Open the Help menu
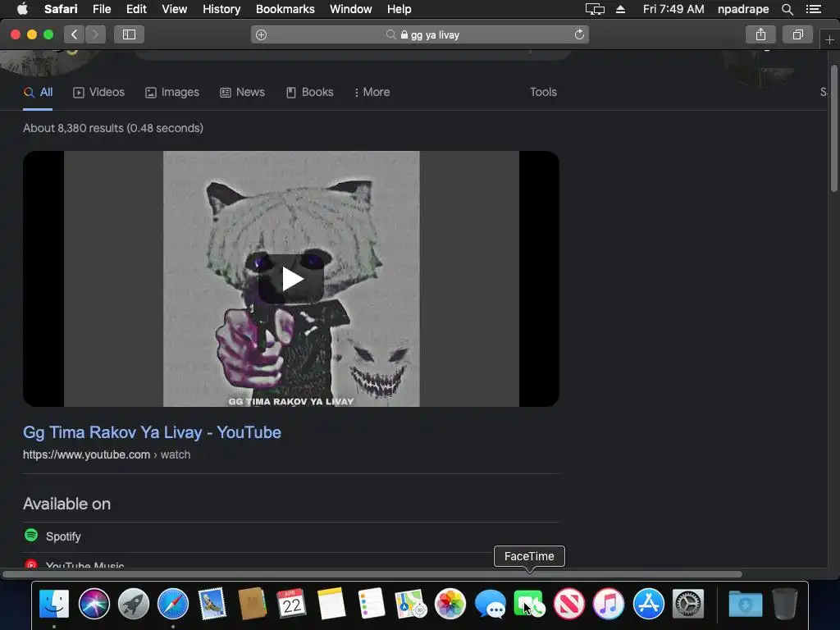Screen dimensions: 840x630 (x=399, y=9)
